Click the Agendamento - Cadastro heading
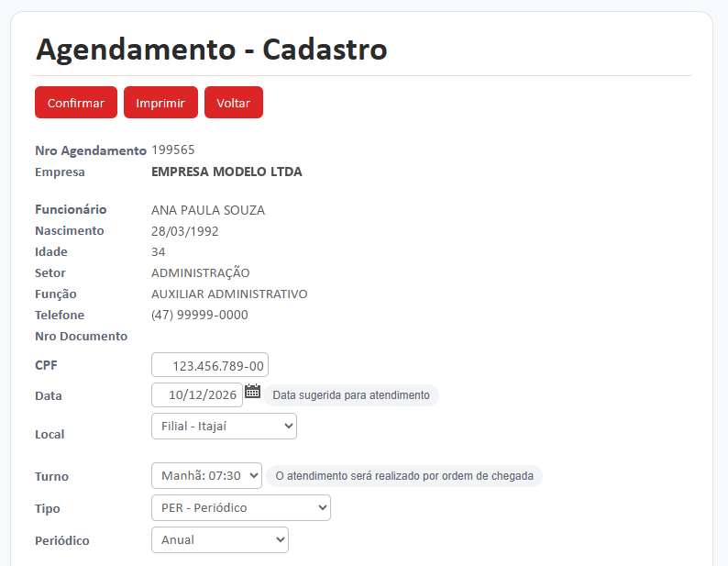The width and height of the screenshot is (728, 566). pos(211,50)
